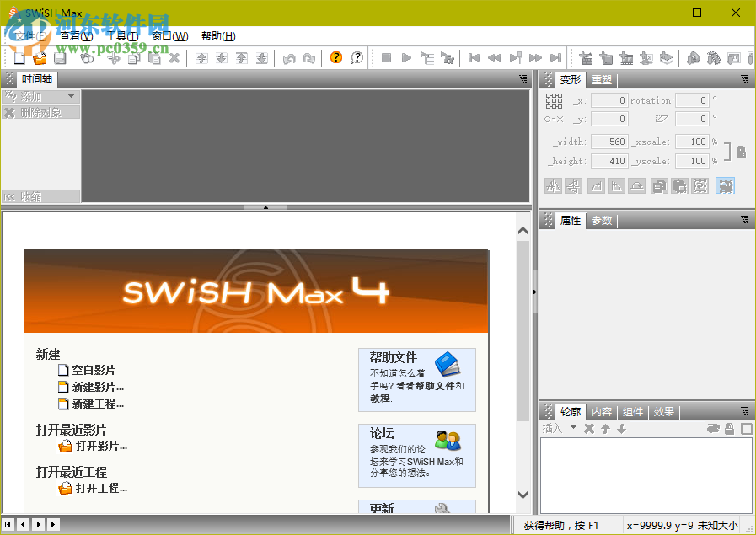This screenshot has width=756, height=535.
Task: Open context help with the question mark icon
Action: point(356,57)
